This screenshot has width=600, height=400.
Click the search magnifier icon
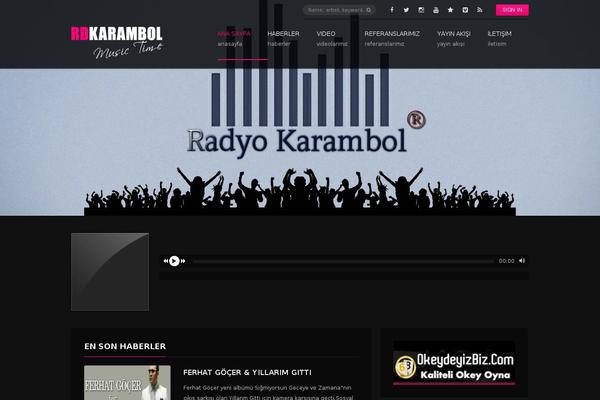pos(368,10)
